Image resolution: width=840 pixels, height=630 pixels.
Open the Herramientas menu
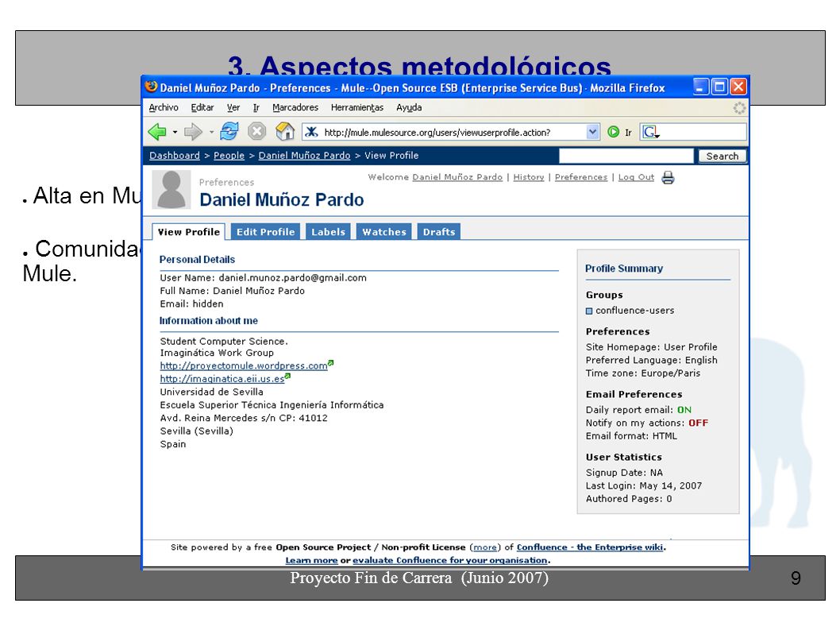point(357,108)
